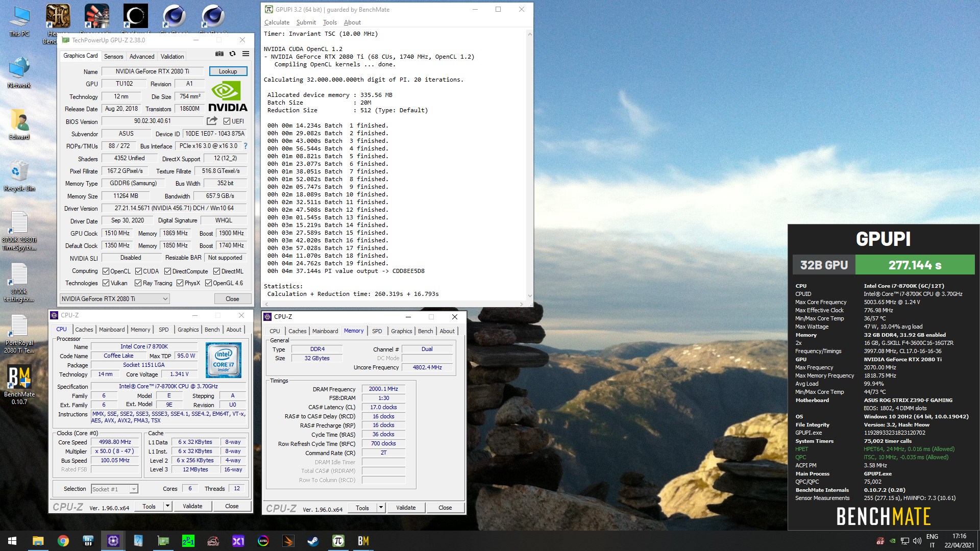Open the Tools menu in GPUPI
The image size is (980, 551).
(330, 22)
